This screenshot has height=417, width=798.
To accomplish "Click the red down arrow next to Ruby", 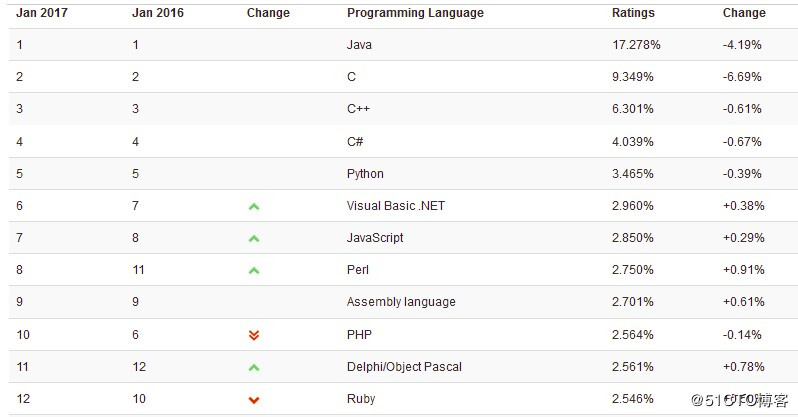I will pyautogui.click(x=254, y=400).
